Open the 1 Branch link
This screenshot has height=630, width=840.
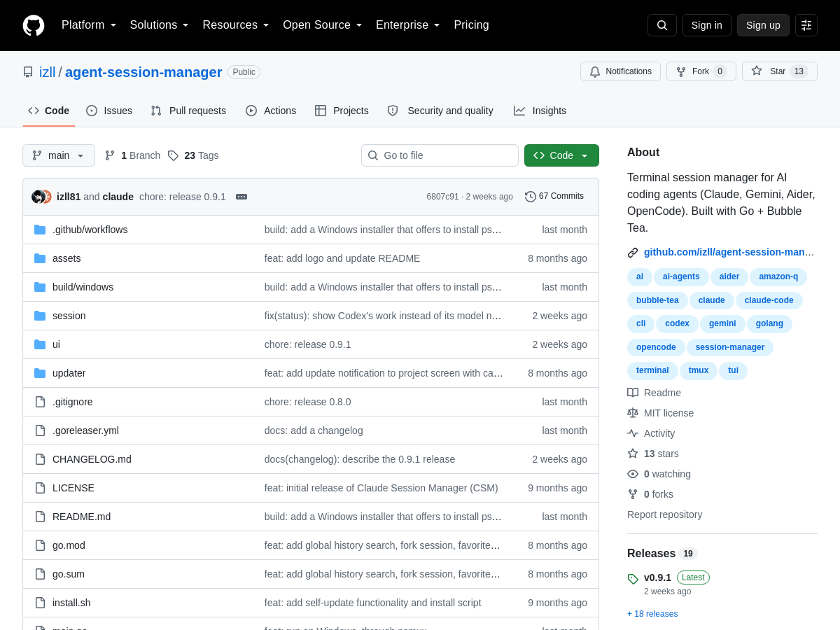pyautogui.click(x=132, y=155)
